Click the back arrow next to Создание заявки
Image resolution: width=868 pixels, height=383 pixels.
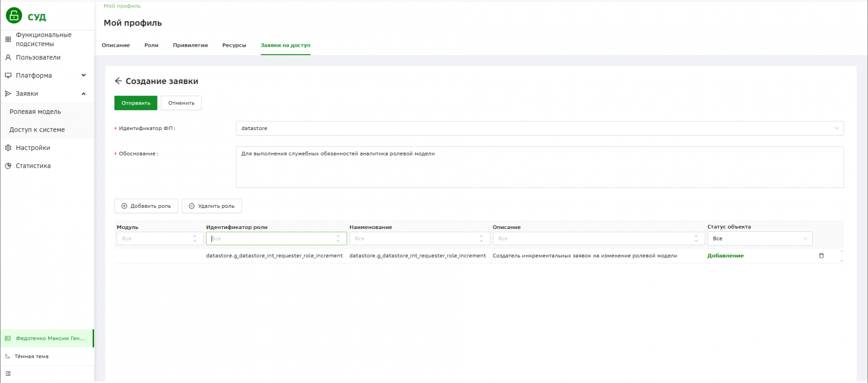[x=118, y=81]
